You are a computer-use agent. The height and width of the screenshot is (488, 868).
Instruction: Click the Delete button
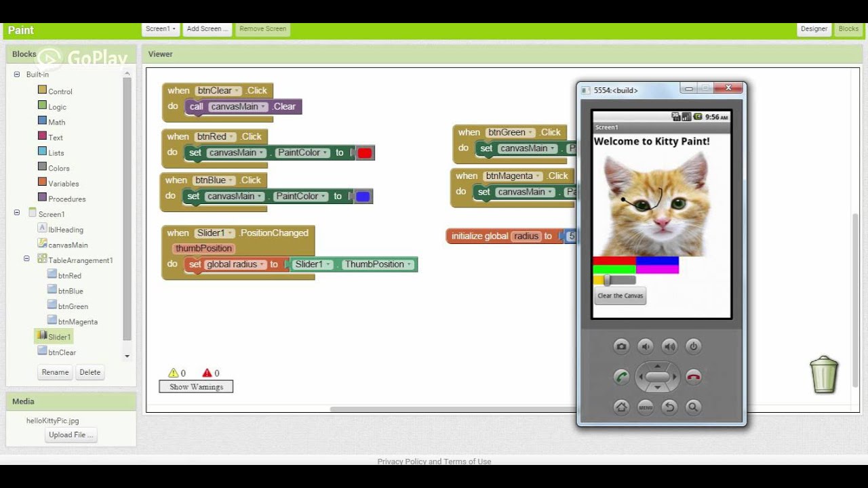[x=90, y=372]
